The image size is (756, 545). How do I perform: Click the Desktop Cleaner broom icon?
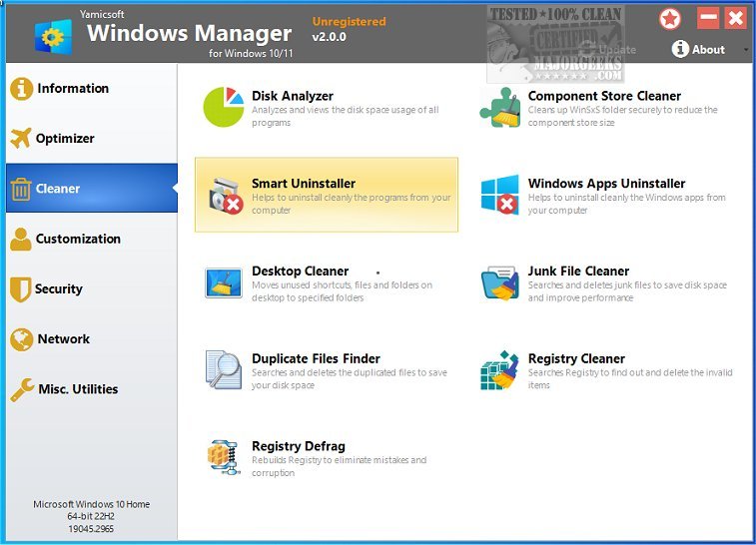coord(224,282)
